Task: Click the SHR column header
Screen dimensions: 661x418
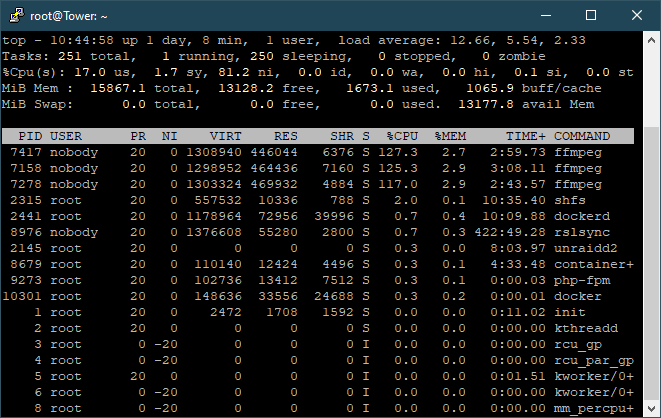Action: [x=342, y=136]
